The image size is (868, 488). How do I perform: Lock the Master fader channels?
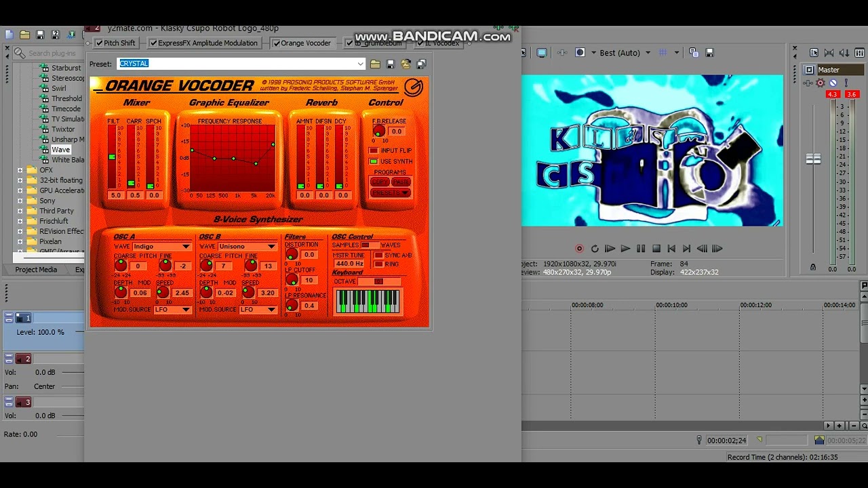[813, 268]
